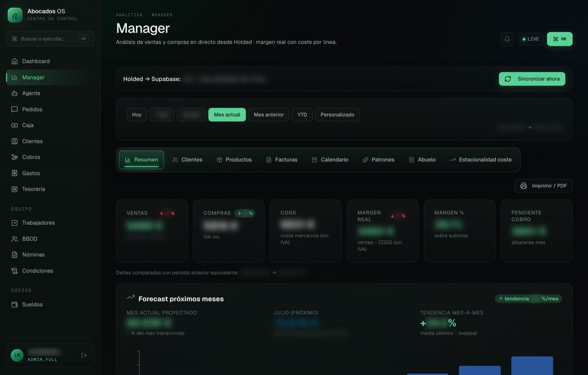The height and width of the screenshot is (375, 588).
Task: Click the 'MES ACTUAL PROYECTADO' label
Action: [x=162, y=313]
